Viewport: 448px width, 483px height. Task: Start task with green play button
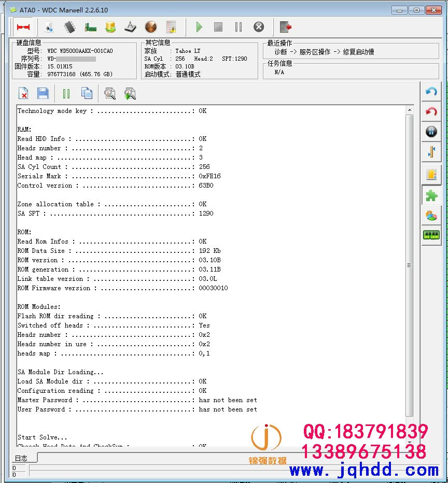(x=199, y=27)
